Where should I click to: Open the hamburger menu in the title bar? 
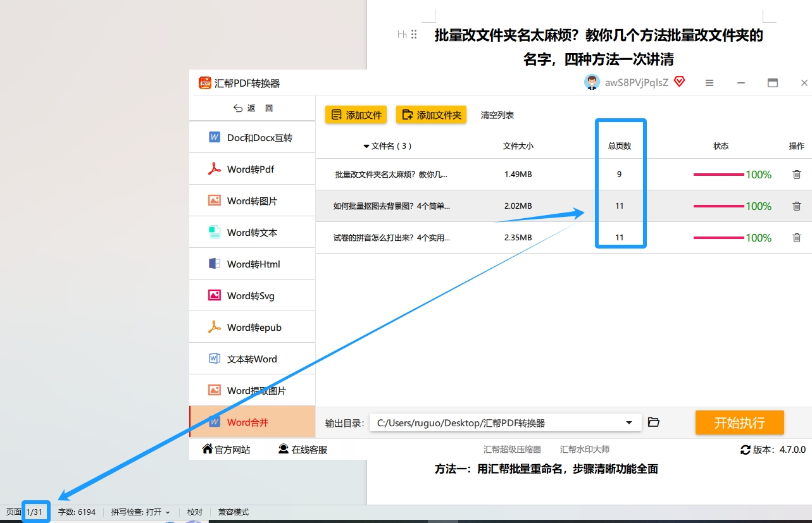pos(709,83)
